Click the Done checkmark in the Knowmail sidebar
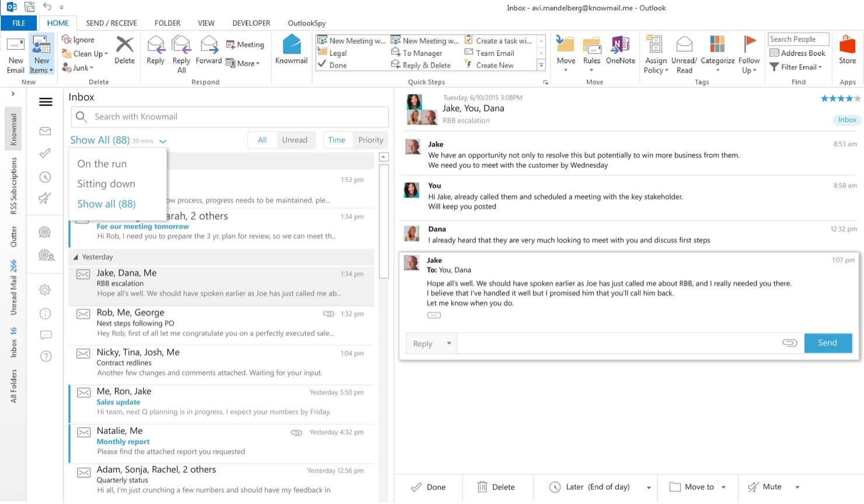Screen dimensions: 864x504 pyautogui.click(x=45, y=153)
